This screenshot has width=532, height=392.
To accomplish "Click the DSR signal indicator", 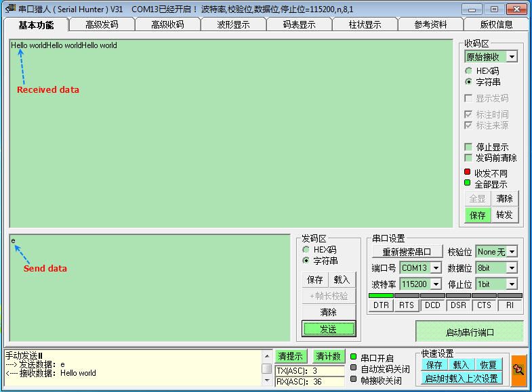I will click(x=458, y=305).
